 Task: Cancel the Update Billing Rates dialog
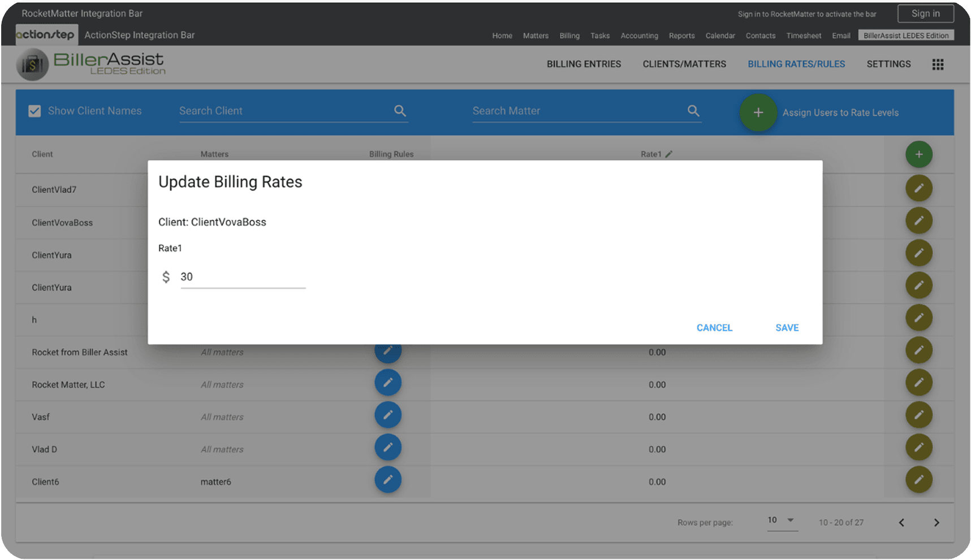714,328
